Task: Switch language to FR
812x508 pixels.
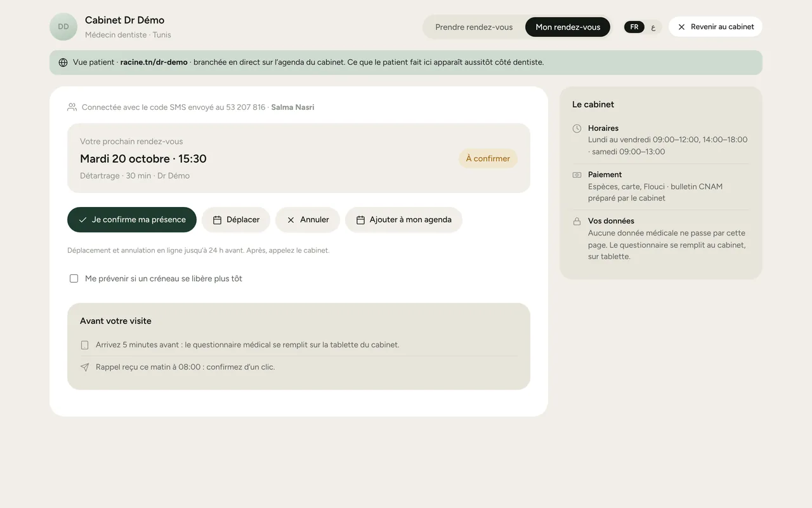Action: click(x=634, y=27)
